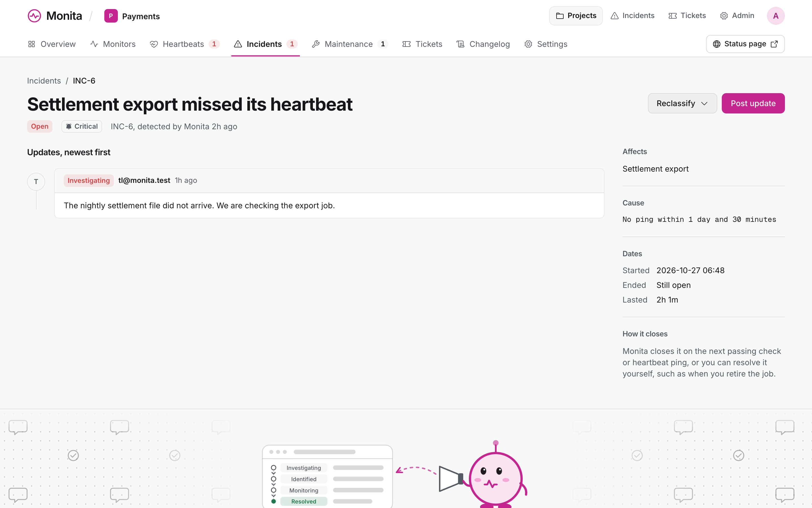
Task: Click the tl@monita.test author name
Action: pos(144,180)
